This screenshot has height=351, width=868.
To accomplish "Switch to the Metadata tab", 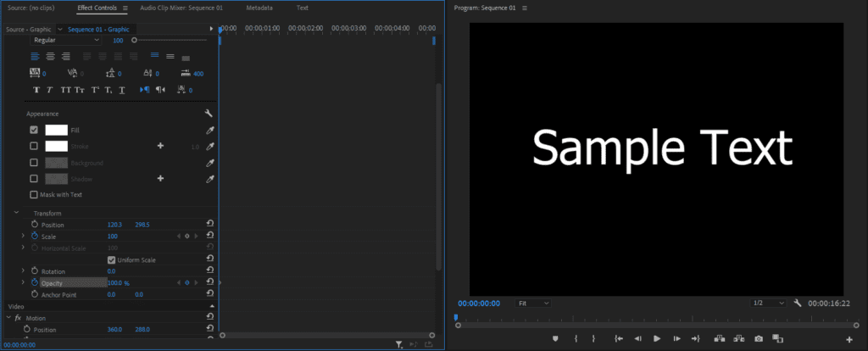I will tap(259, 8).
